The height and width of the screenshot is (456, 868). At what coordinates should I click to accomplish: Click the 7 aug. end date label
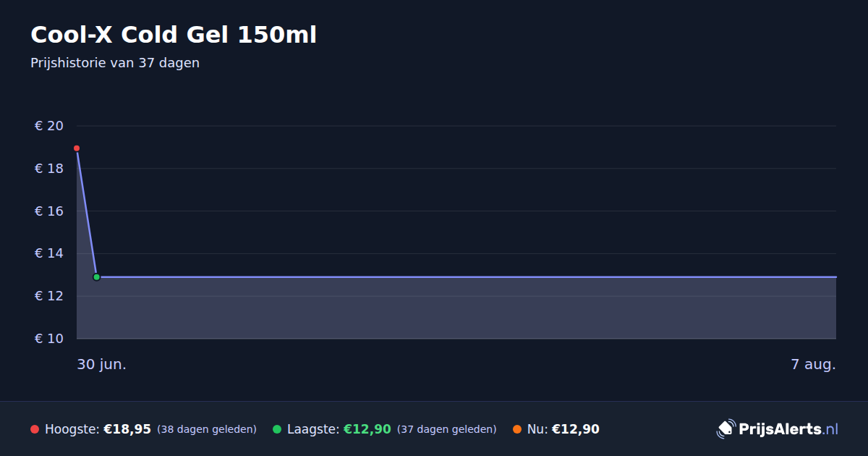pos(813,365)
